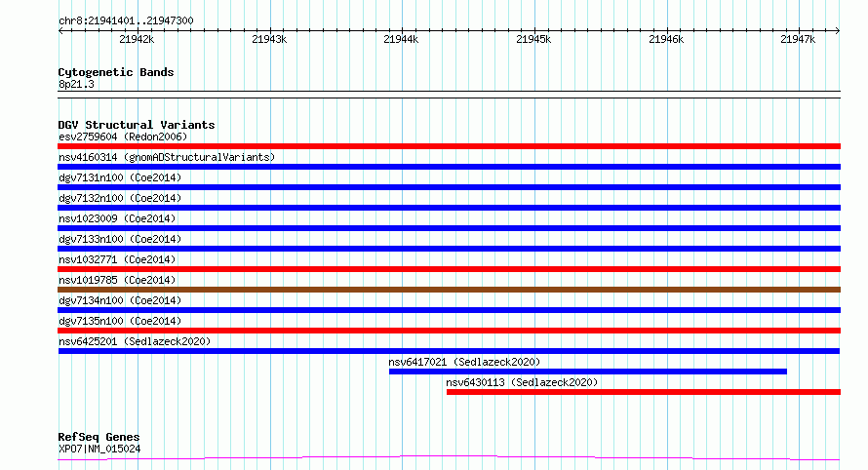This screenshot has width=868, height=470.
Task: Select the Cytogenetic Bands track title
Action: coord(116,72)
